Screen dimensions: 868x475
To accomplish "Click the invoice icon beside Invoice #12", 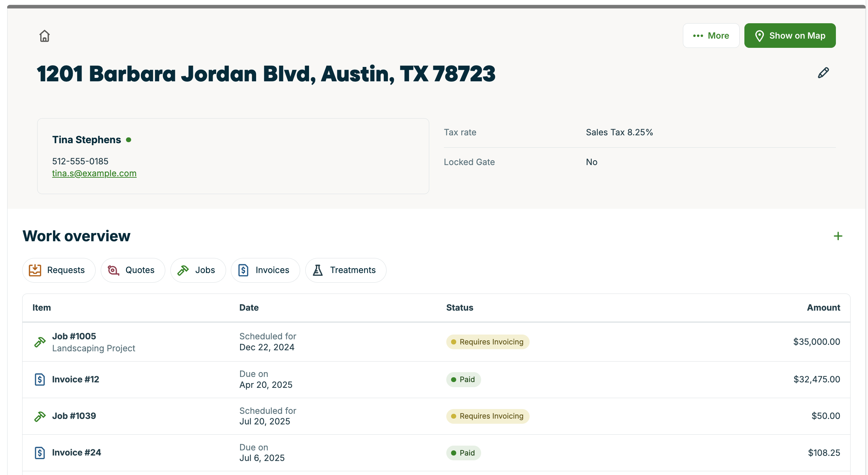I will click(40, 379).
